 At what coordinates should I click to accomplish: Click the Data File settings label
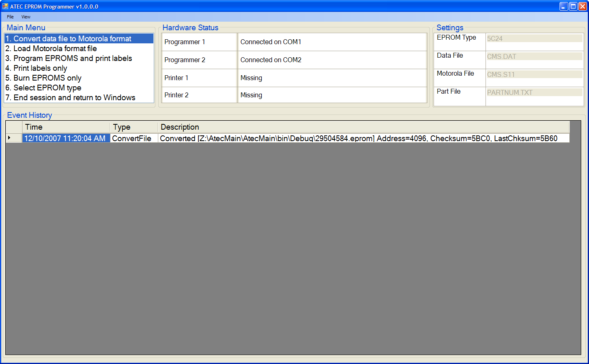[450, 55]
